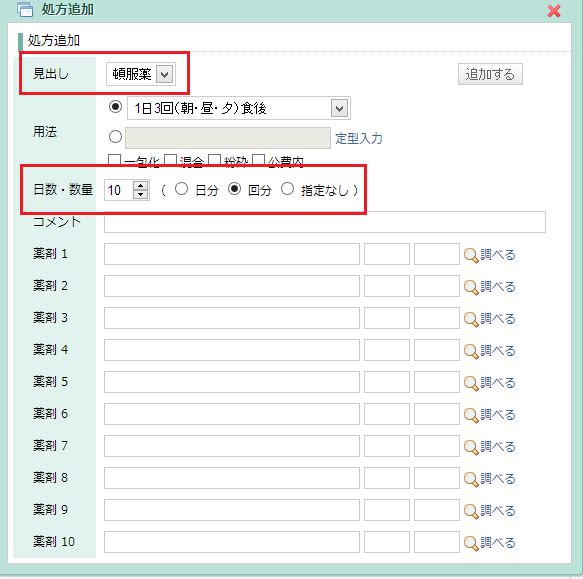Viewport: 583px width, 579px height.
Task: Click the 追加する button
Action: coord(490,74)
